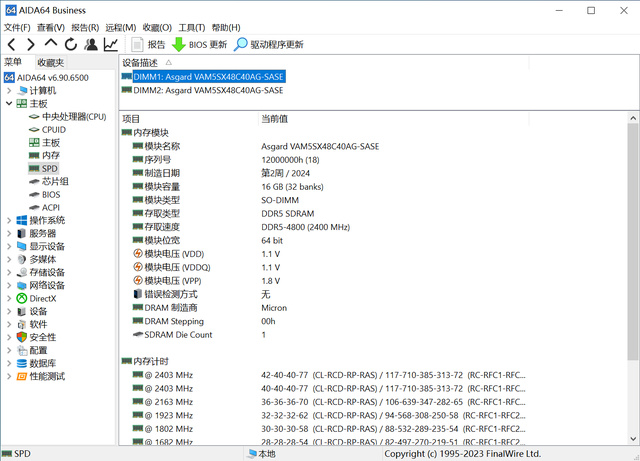Open the 工具(T) menu
The width and height of the screenshot is (640, 461).
click(192, 27)
